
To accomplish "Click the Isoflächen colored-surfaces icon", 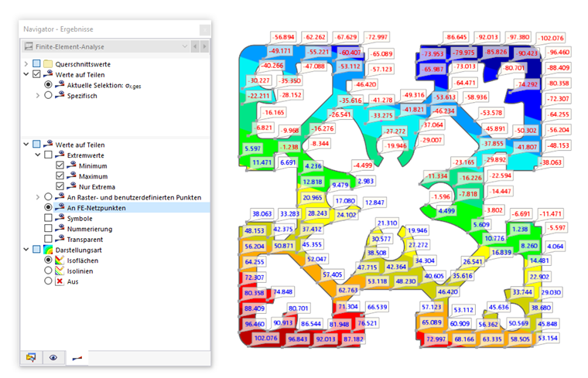I will tap(60, 260).
